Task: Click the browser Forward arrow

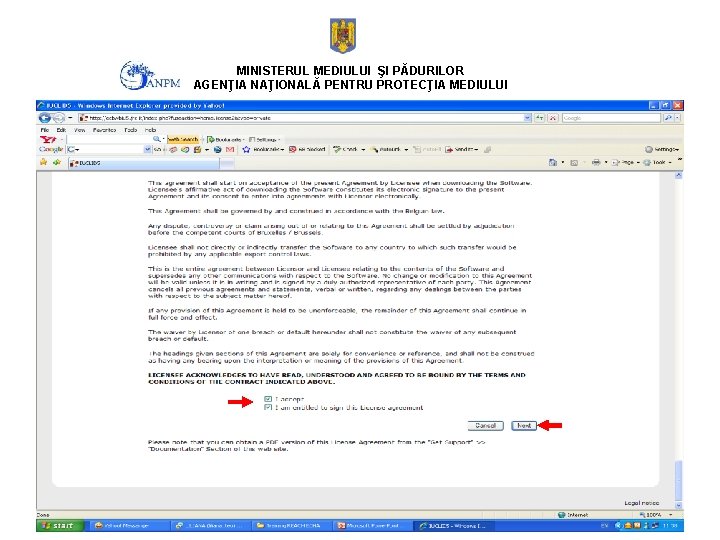Action: tap(59, 118)
